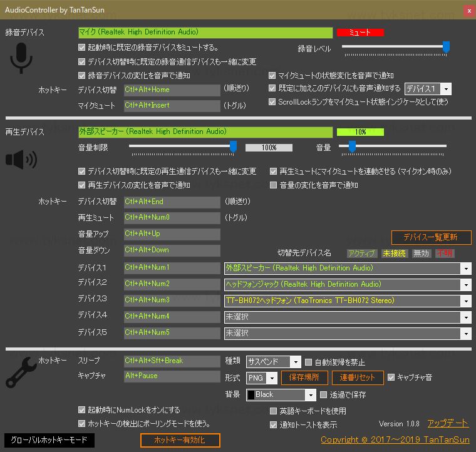Screen dimensions: 476x452
Task: Click the red ミュート mute button
Action: tap(360, 33)
